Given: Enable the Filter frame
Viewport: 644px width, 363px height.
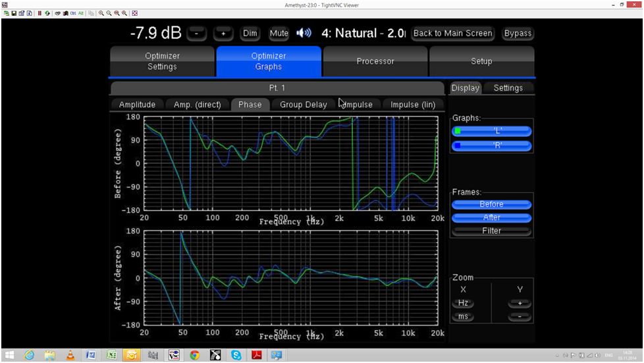Looking at the screenshot, I should (x=491, y=231).
